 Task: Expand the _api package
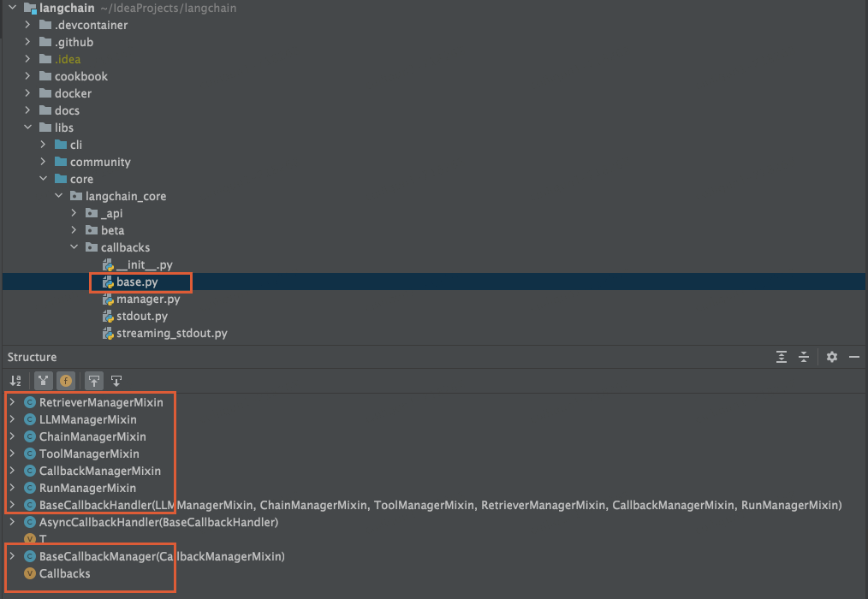coord(74,213)
